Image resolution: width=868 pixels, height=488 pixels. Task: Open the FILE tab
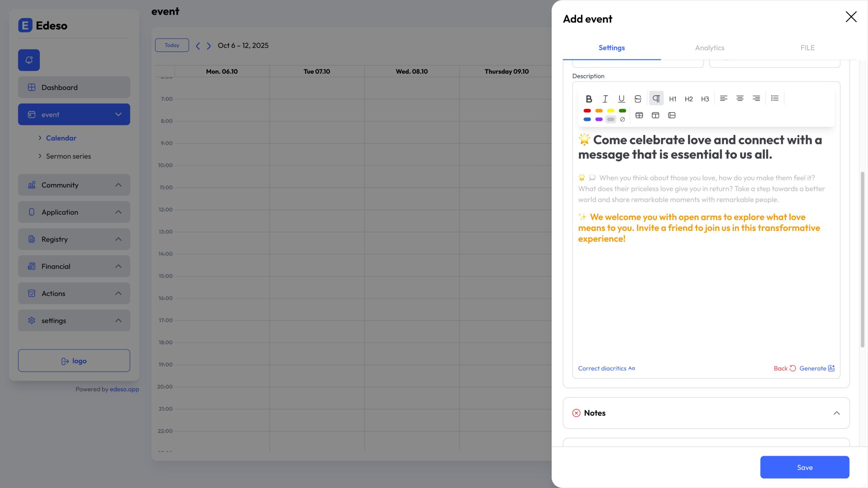coord(807,48)
